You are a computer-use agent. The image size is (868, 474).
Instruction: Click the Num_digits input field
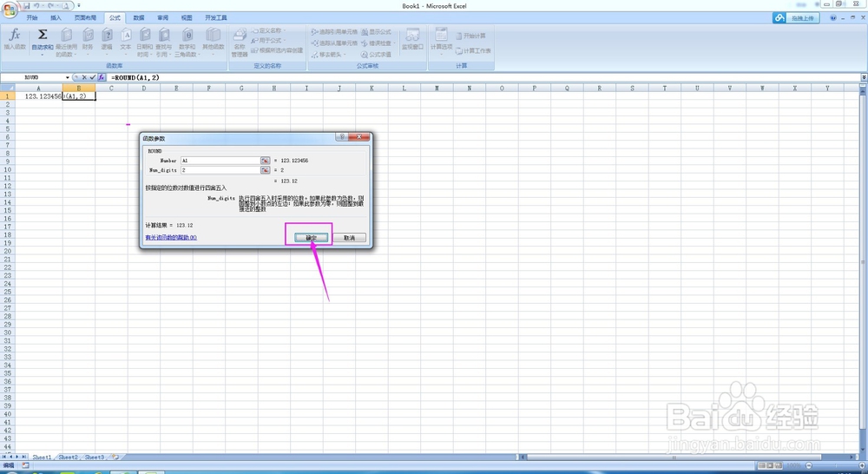coord(220,170)
